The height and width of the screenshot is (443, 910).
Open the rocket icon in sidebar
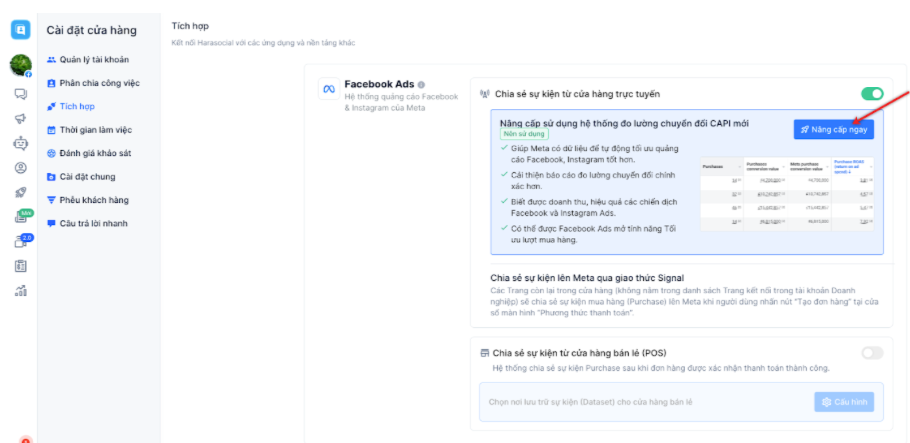coord(20,192)
